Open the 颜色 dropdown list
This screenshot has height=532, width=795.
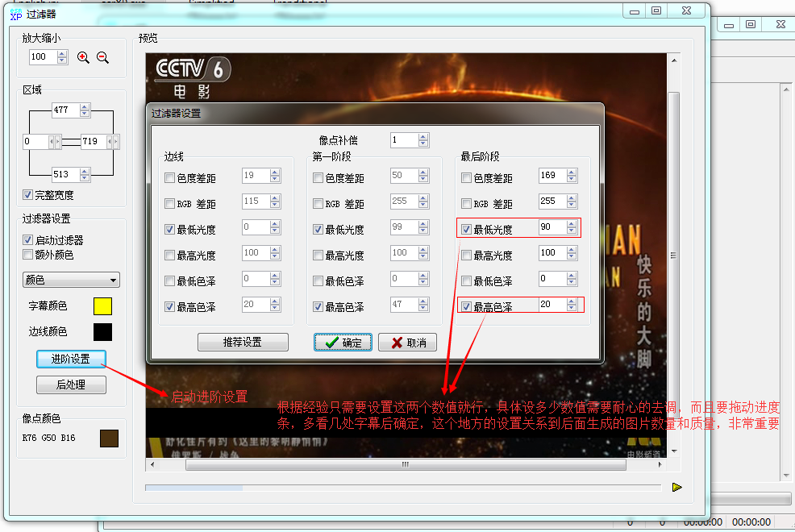click(71, 281)
